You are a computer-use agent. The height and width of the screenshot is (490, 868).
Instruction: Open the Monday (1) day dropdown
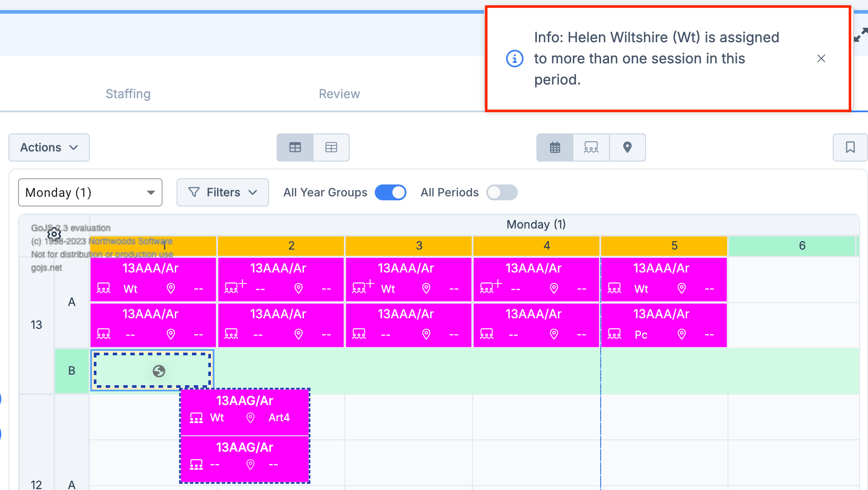coord(90,192)
